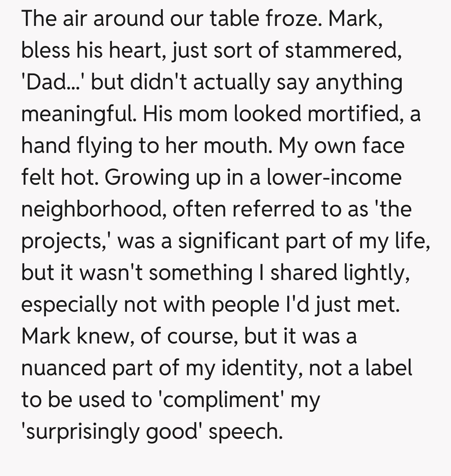The width and height of the screenshot is (451, 476).
Task: Click the word 'label'
Action: click(x=389, y=368)
